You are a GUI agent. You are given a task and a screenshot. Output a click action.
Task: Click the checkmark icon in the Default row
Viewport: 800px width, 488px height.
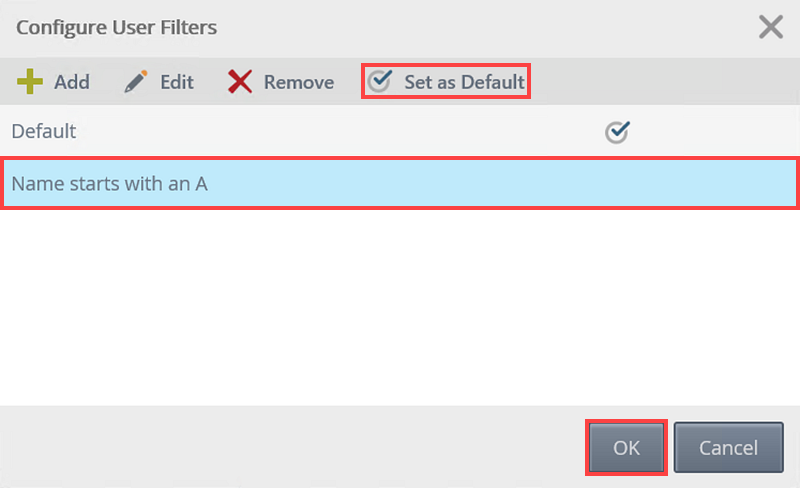coord(617,132)
